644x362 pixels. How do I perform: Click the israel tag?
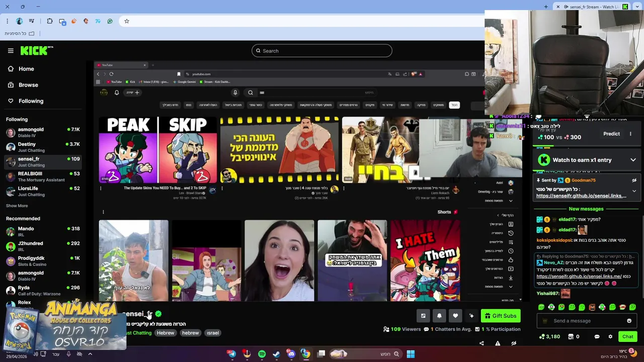213,333
